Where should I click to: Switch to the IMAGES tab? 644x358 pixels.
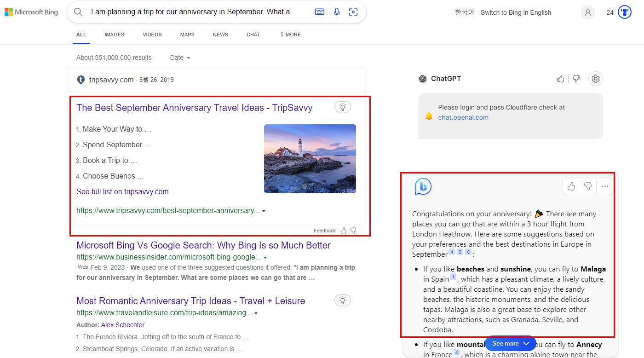point(114,35)
